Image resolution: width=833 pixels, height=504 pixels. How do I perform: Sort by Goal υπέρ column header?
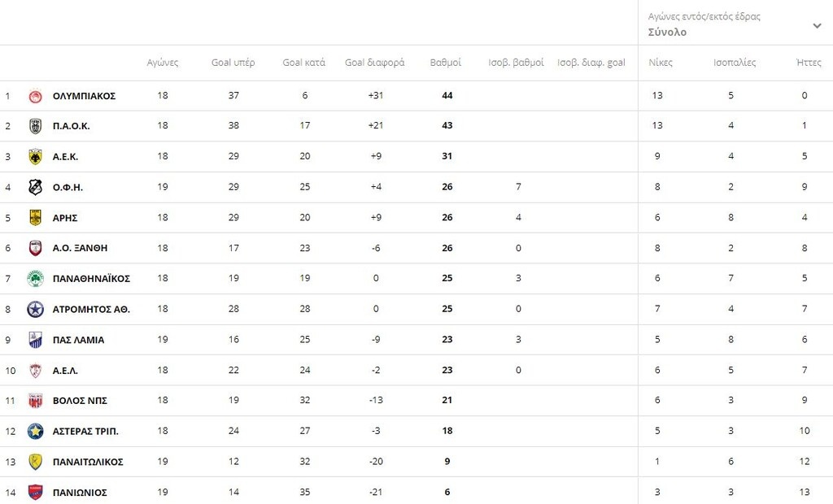pyautogui.click(x=233, y=63)
